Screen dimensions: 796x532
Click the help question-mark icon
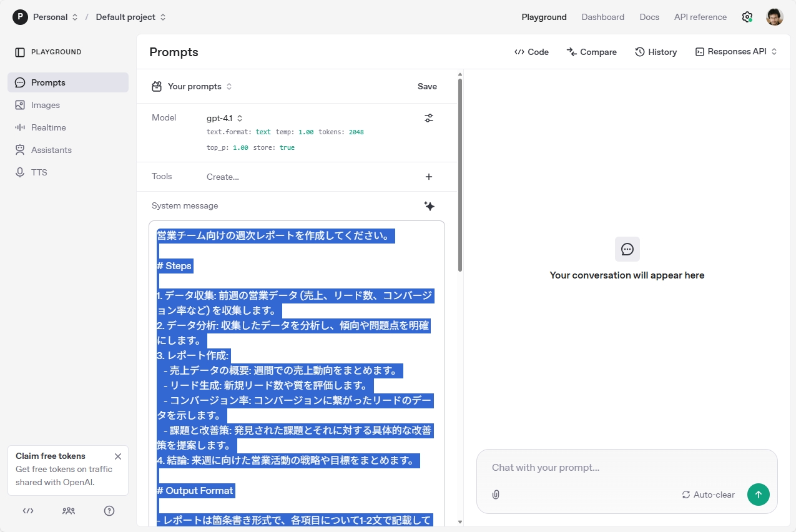109,511
